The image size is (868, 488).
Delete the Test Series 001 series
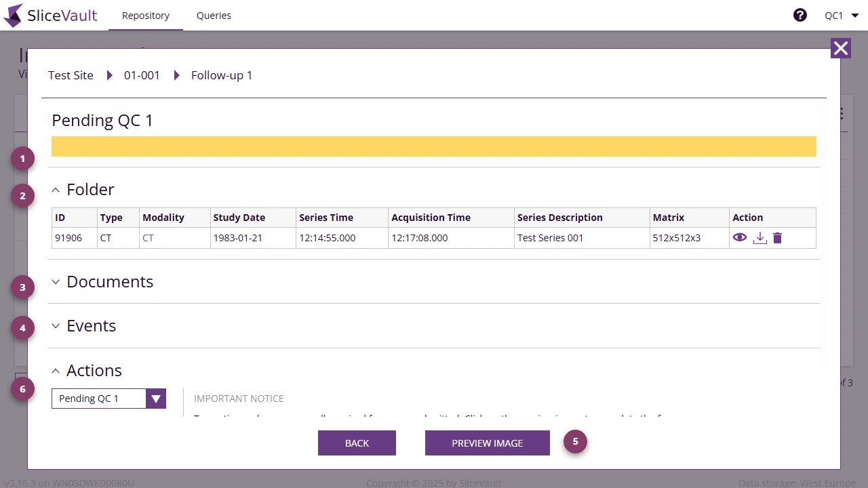coord(777,238)
